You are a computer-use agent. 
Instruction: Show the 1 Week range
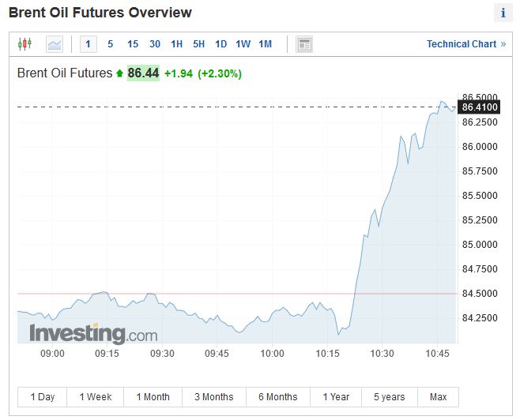[x=95, y=397]
